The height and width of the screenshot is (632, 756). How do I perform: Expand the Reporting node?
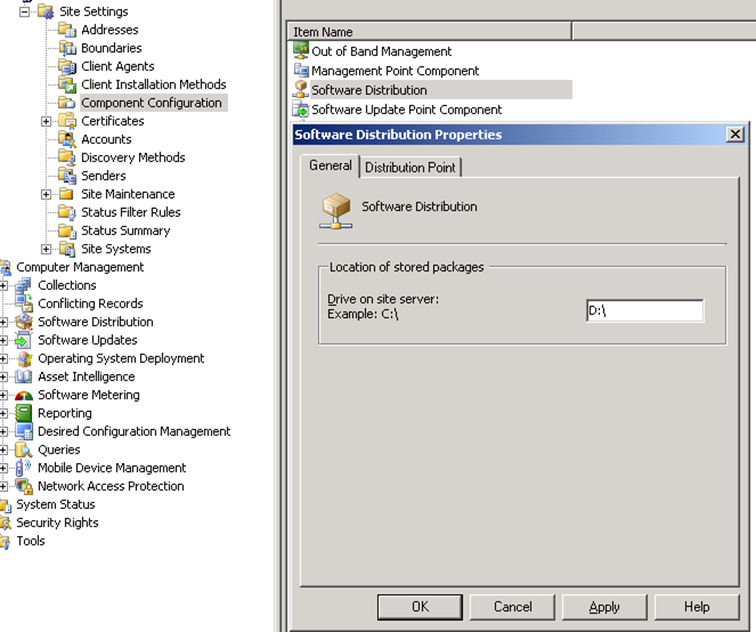click(2, 414)
